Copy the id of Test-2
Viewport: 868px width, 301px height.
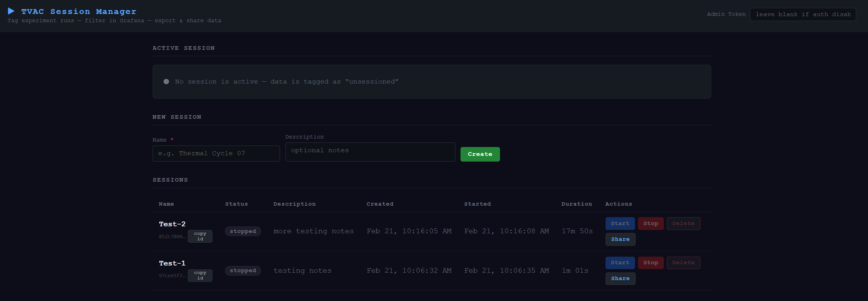point(200,236)
